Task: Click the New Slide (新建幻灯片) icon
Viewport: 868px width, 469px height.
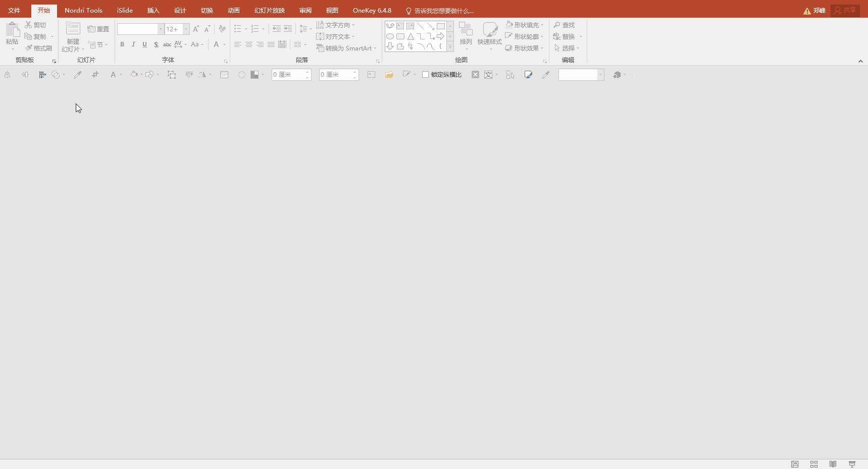Action: 73,29
